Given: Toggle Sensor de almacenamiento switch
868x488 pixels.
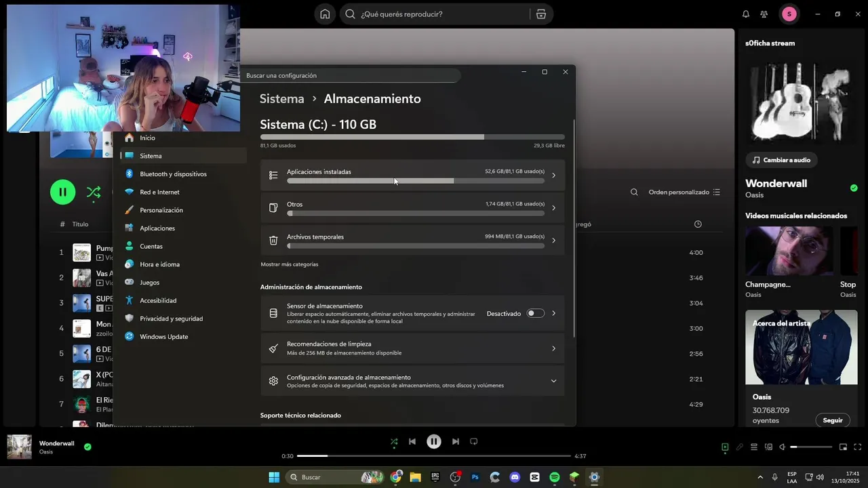Looking at the screenshot, I should coord(536,313).
